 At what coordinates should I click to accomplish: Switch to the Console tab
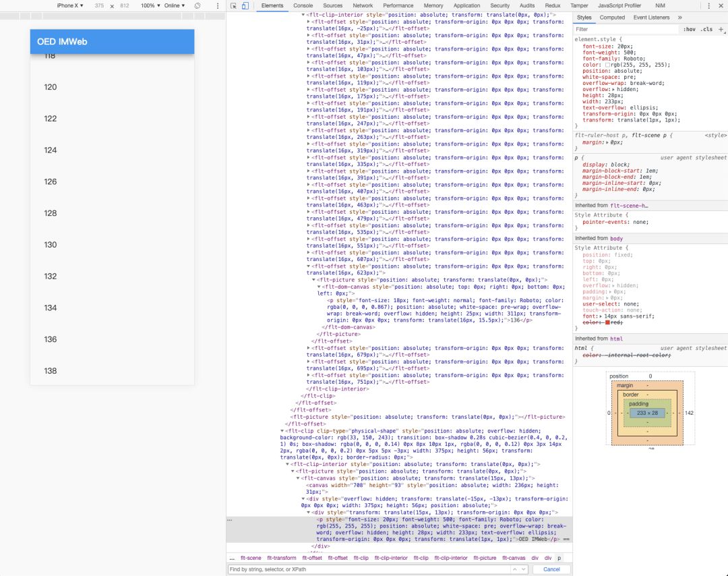click(x=303, y=5)
